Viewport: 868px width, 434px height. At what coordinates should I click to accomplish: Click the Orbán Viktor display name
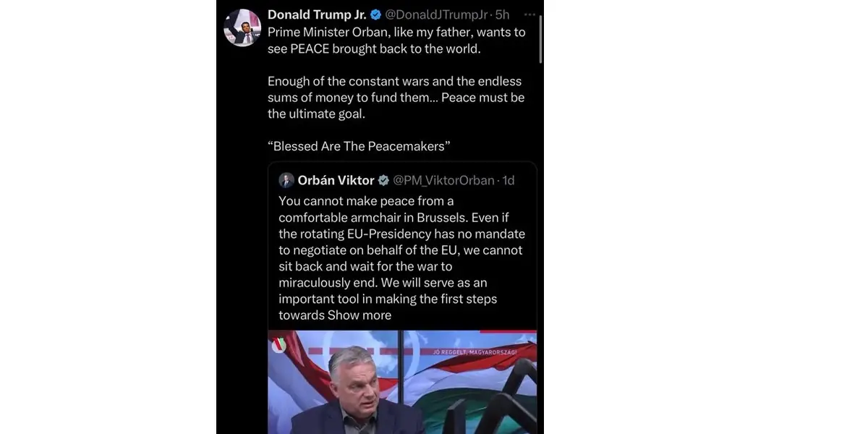[x=336, y=180]
